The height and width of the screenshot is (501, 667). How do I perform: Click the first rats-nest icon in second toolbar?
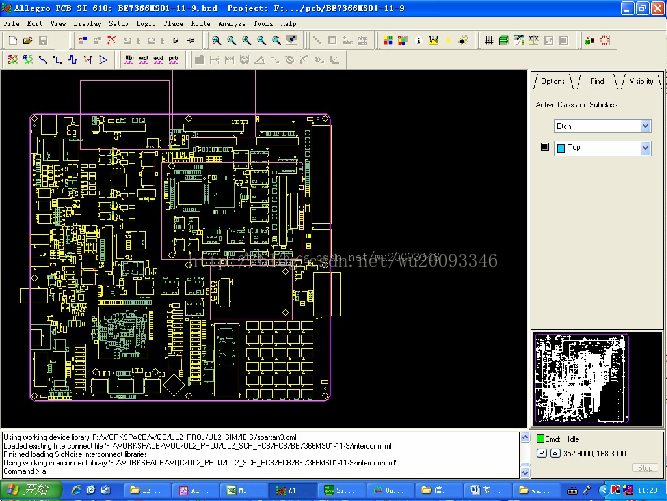(x=12, y=59)
